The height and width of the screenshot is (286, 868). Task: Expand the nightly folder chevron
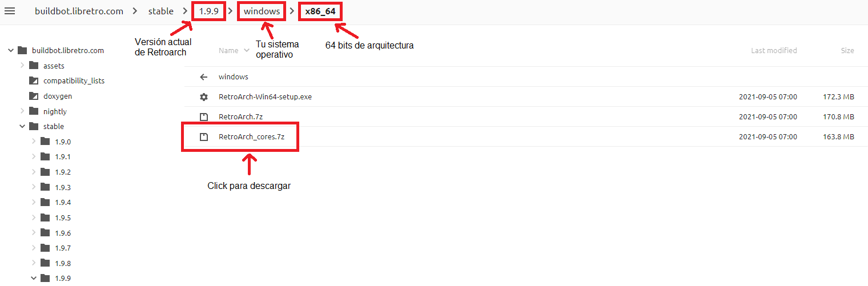[22, 111]
